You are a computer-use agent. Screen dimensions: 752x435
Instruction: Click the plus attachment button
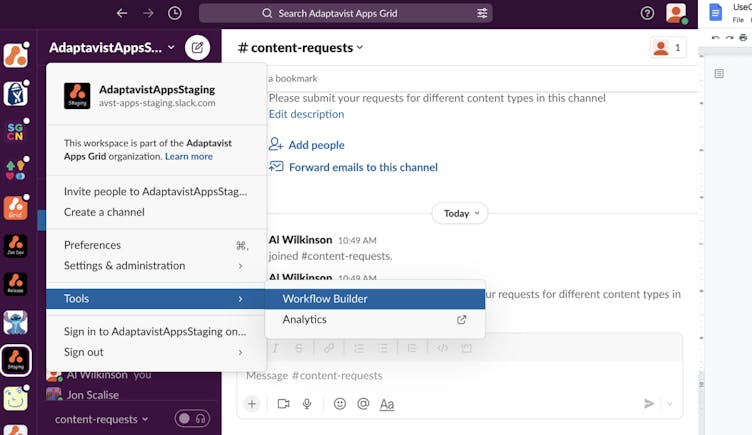point(252,404)
